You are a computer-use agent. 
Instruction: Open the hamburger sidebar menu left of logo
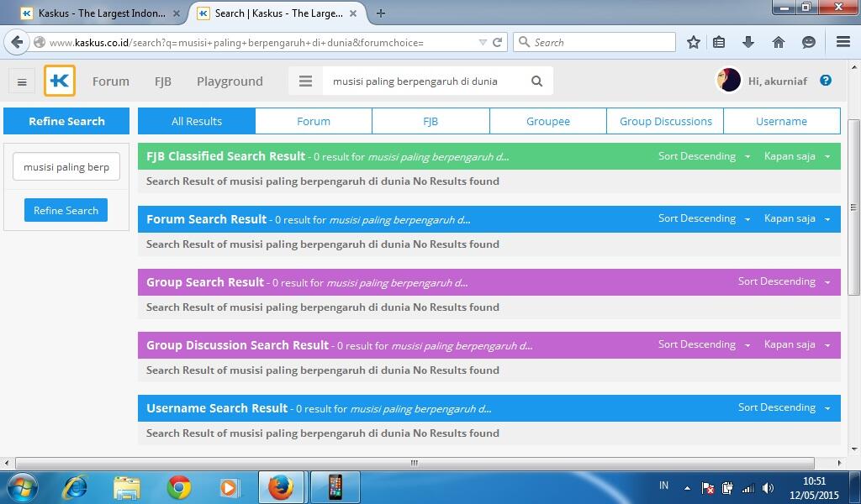22,81
